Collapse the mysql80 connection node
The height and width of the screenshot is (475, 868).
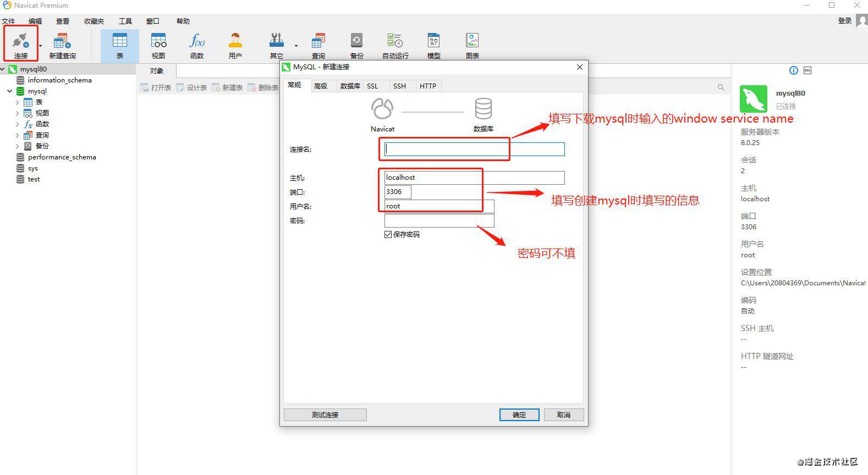(3, 69)
